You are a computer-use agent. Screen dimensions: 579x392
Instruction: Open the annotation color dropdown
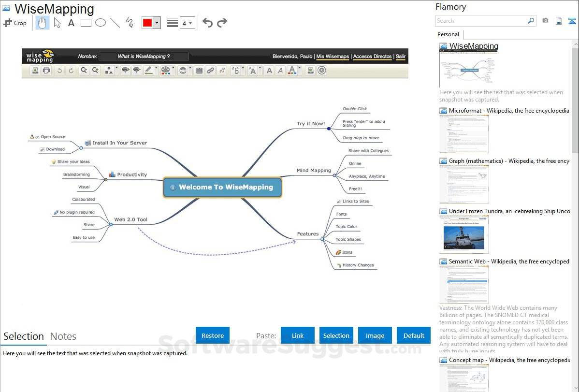click(x=157, y=23)
